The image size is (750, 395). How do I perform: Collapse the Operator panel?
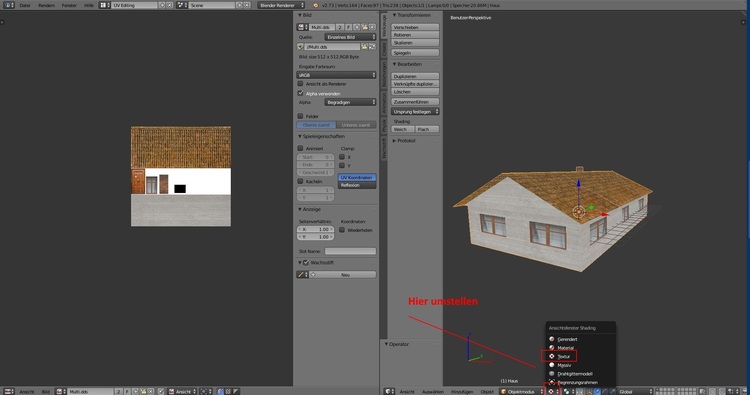coord(397,344)
